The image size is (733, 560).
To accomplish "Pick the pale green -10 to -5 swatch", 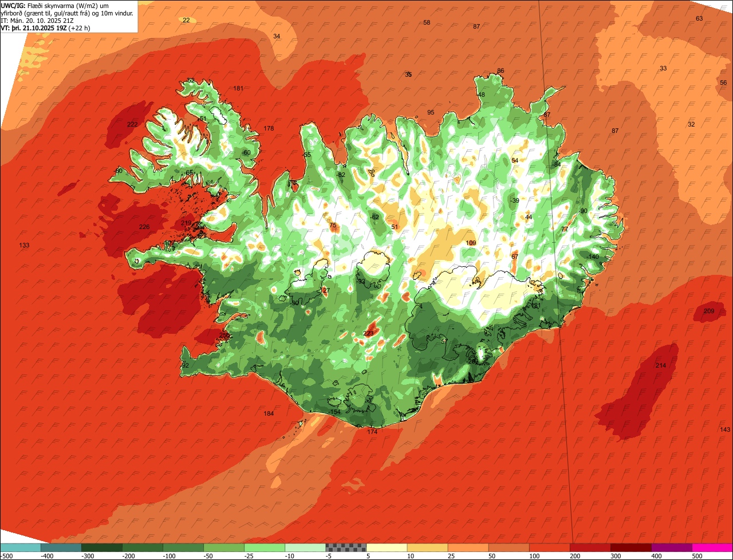I will [x=305, y=547].
